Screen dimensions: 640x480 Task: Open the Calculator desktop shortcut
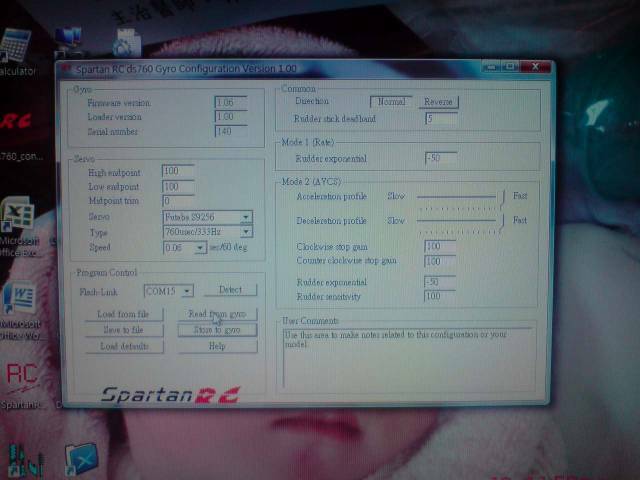16,51
